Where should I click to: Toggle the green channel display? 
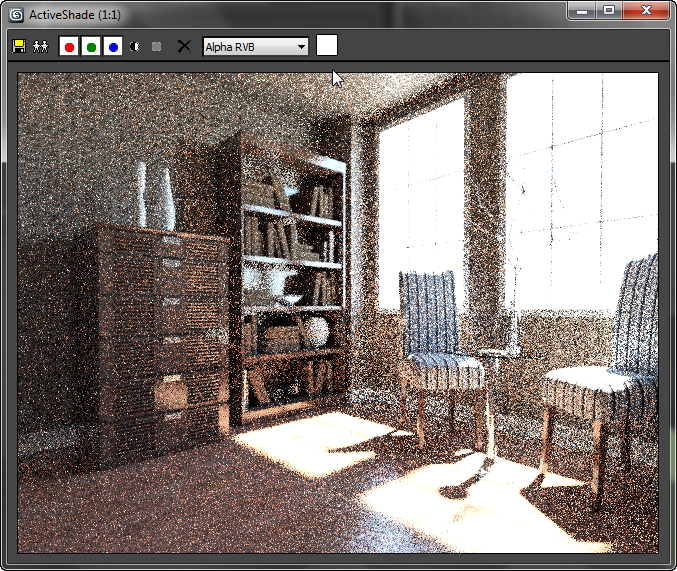[91, 46]
